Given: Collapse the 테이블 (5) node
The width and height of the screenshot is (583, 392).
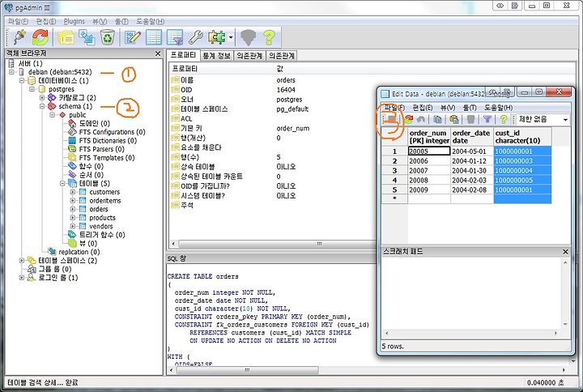Looking at the screenshot, I should pyautogui.click(x=62, y=183).
